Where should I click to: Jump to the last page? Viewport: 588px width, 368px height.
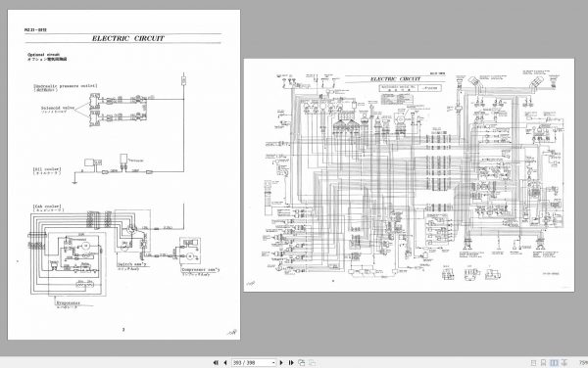pos(291,362)
